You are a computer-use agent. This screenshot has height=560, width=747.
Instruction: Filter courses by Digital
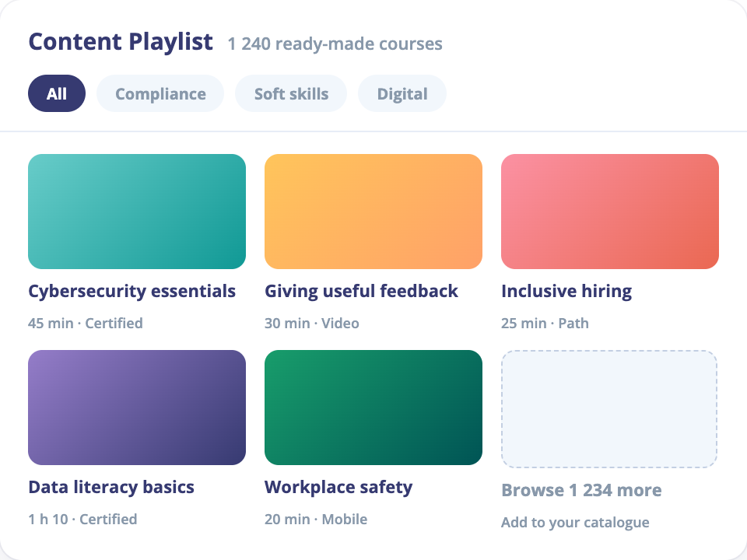coord(402,93)
